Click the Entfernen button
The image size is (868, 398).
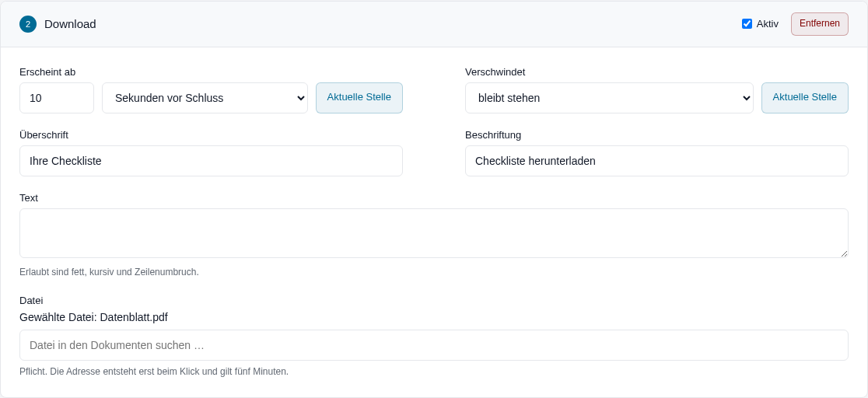point(819,24)
